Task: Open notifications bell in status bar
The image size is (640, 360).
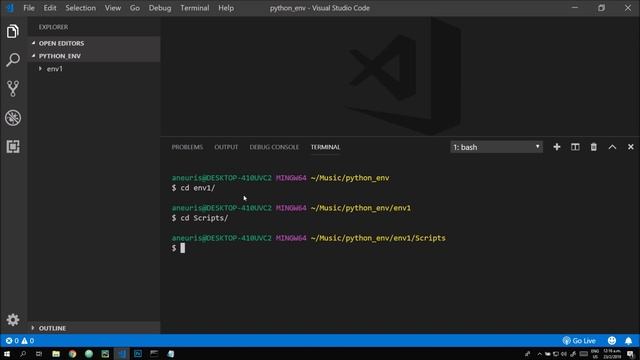Action: (629, 340)
